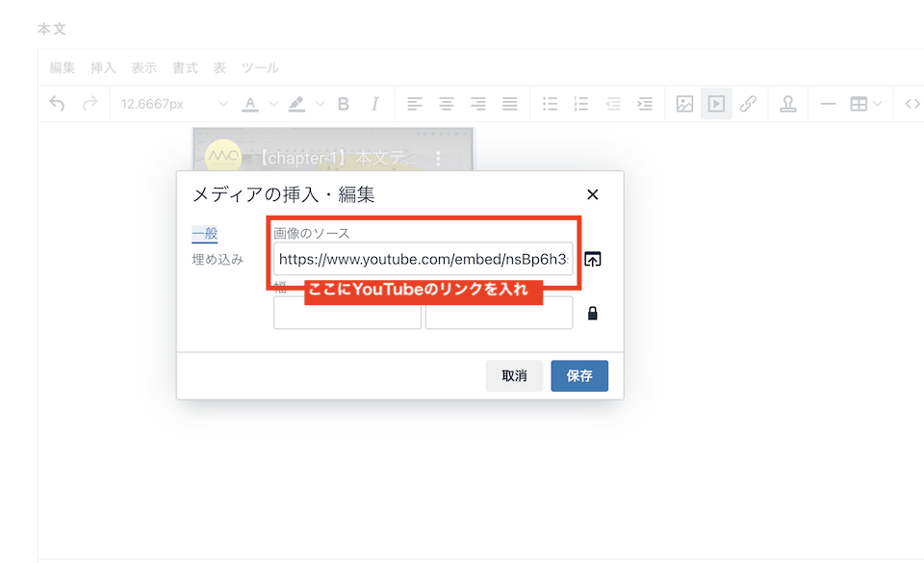The width and height of the screenshot is (924, 563).
Task: Click the insert image icon
Action: (684, 104)
